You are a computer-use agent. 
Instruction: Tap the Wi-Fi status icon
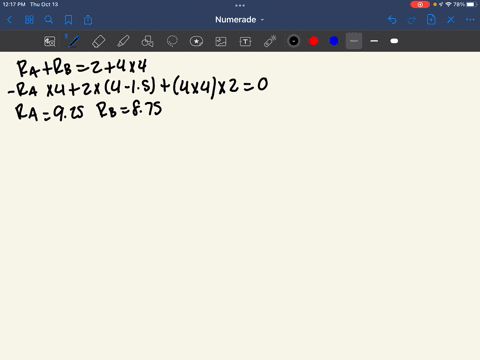(449, 4)
